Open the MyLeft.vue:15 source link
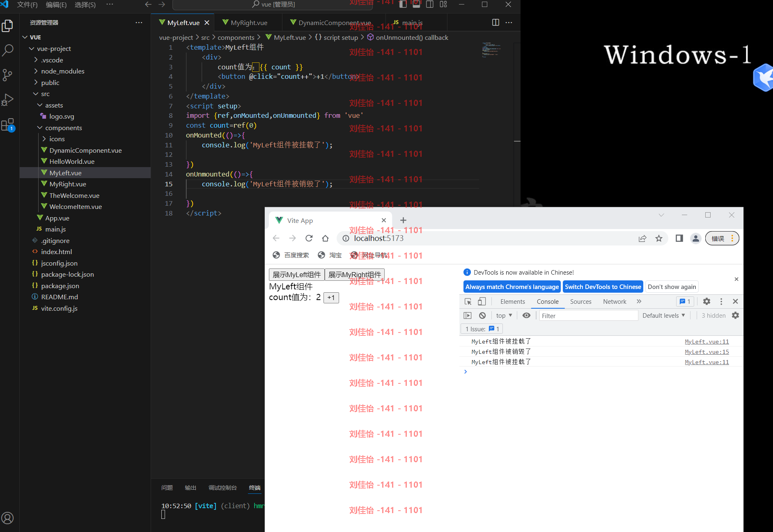773x532 pixels. (706, 352)
